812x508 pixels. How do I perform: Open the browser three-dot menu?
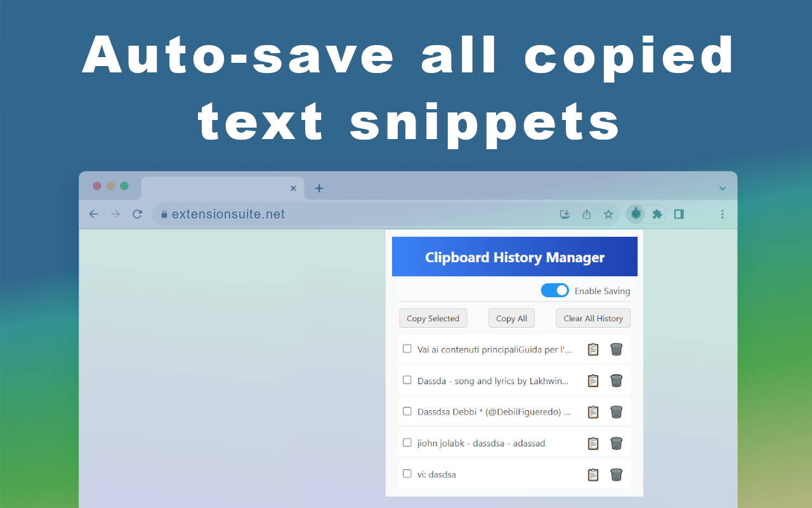coord(722,215)
